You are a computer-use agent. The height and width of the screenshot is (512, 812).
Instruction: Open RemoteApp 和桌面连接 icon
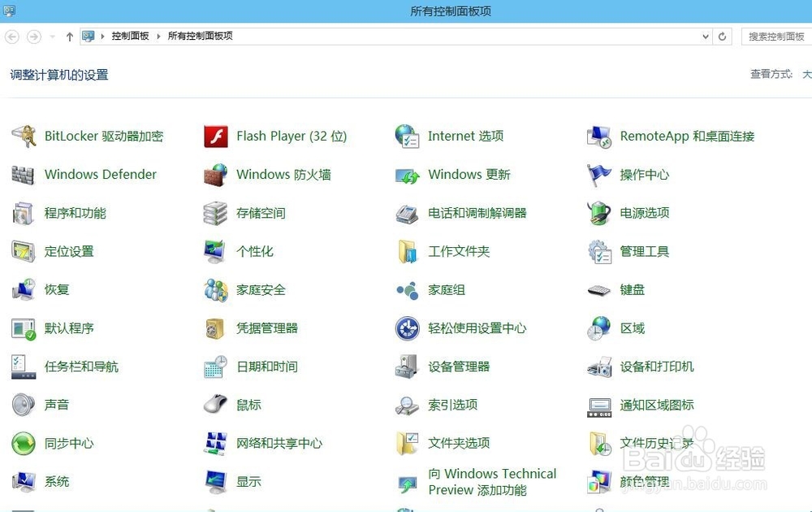600,137
